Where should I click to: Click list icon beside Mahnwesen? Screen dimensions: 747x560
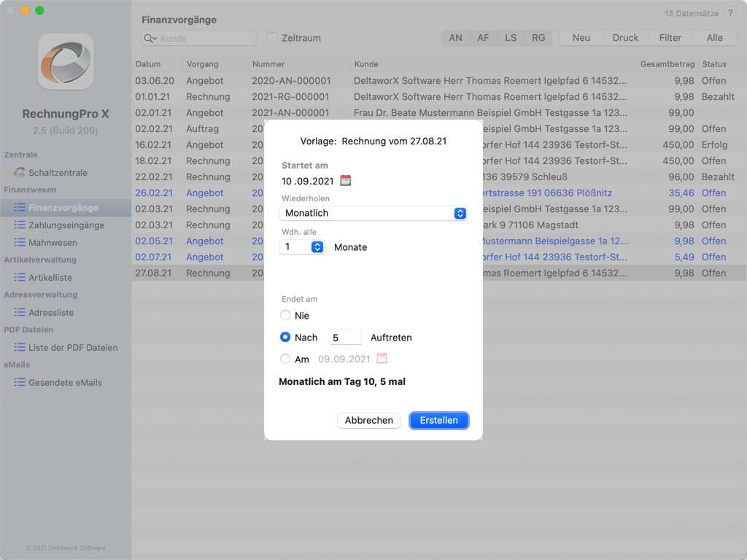pyautogui.click(x=20, y=243)
